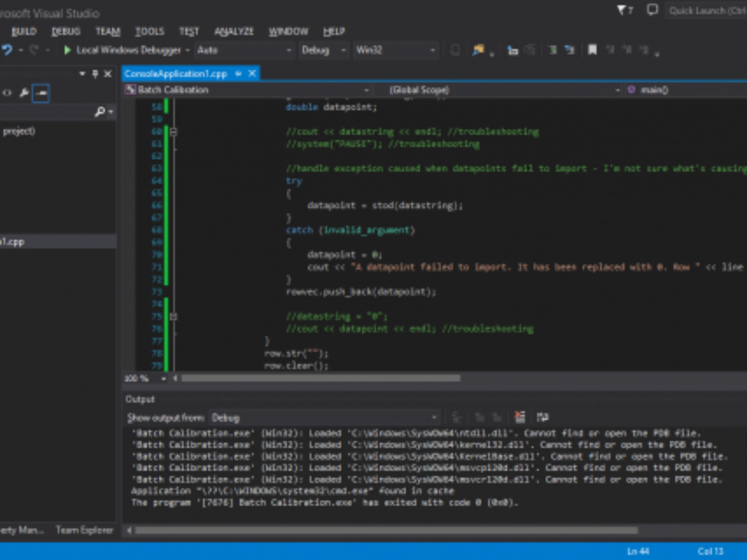
Task: Click the search magnifier icon in Solution Explorer
Action: pos(100,112)
